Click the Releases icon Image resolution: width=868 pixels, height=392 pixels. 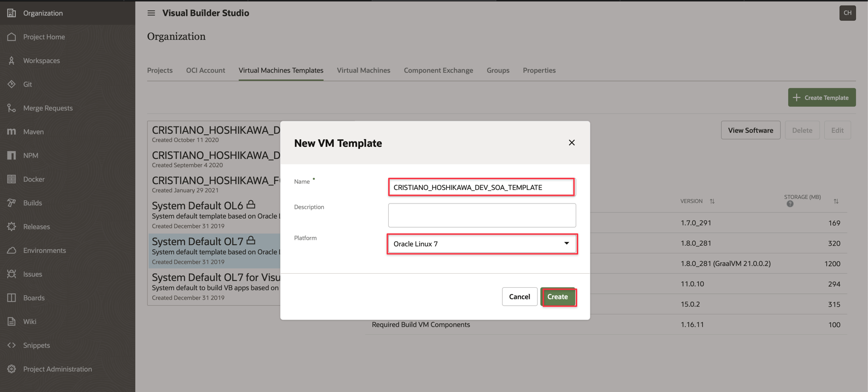coord(12,227)
